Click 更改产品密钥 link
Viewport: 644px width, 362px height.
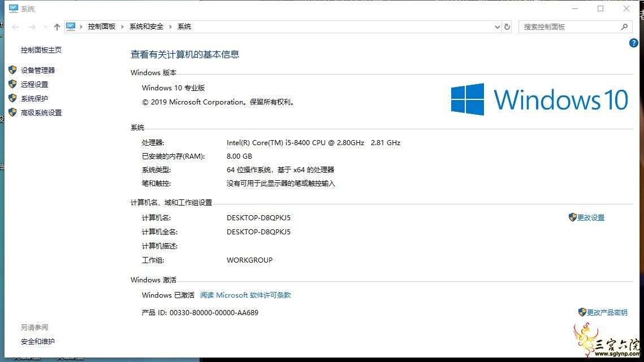coord(607,313)
